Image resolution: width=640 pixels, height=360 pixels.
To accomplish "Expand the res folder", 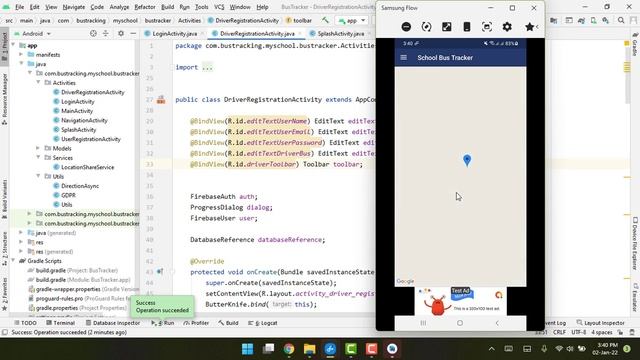I will (21, 242).
